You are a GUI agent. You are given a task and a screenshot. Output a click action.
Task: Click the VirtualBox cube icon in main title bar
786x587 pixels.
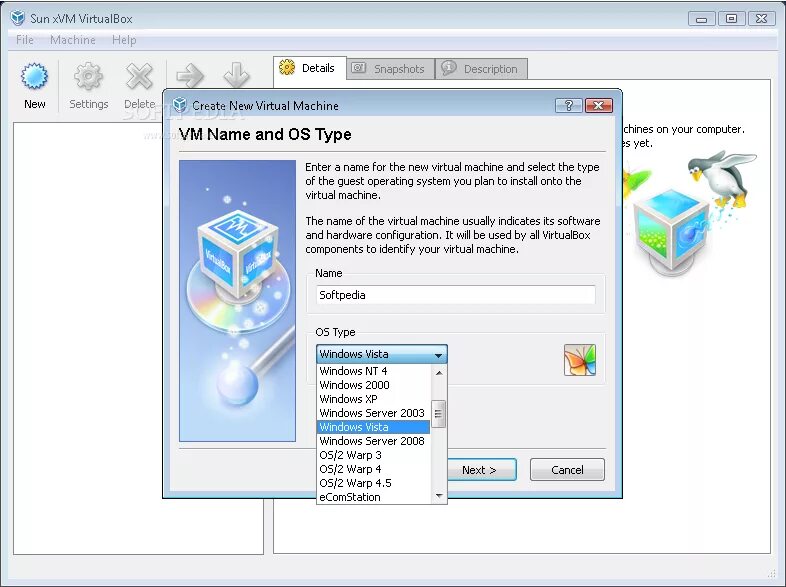click(x=18, y=18)
